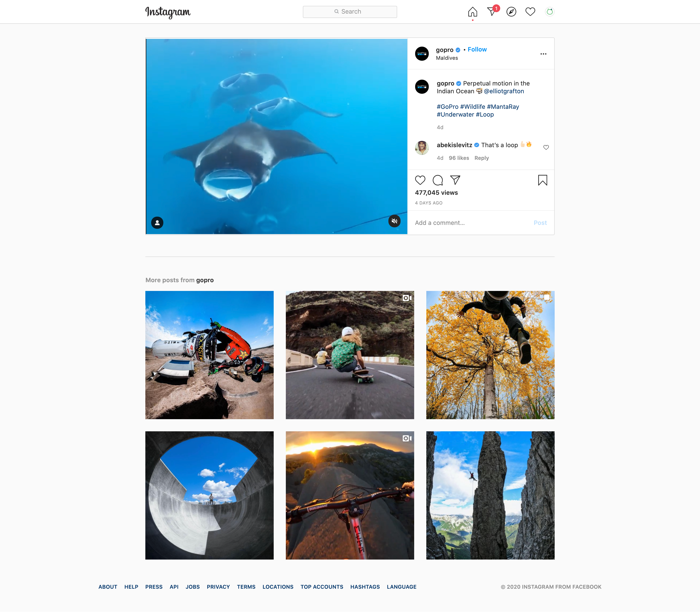Open activity feed heart icon in header
This screenshot has height=612, width=700.
tap(530, 12)
